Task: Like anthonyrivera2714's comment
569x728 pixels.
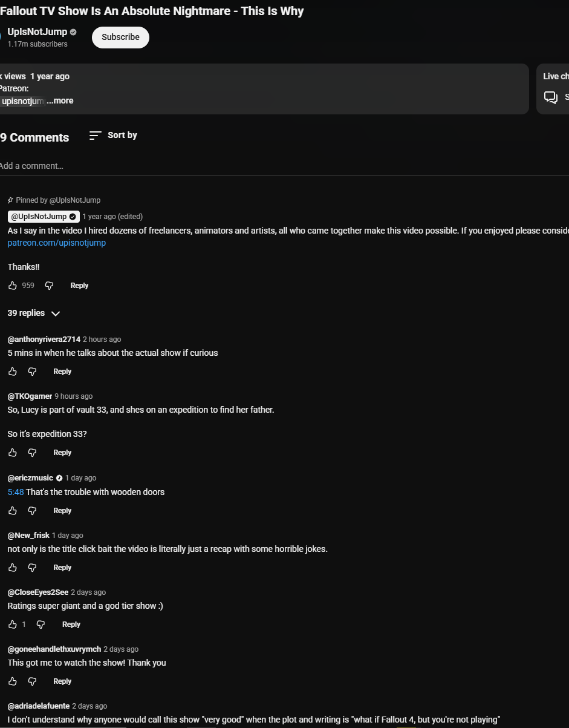Action: [x=13, y=372]
